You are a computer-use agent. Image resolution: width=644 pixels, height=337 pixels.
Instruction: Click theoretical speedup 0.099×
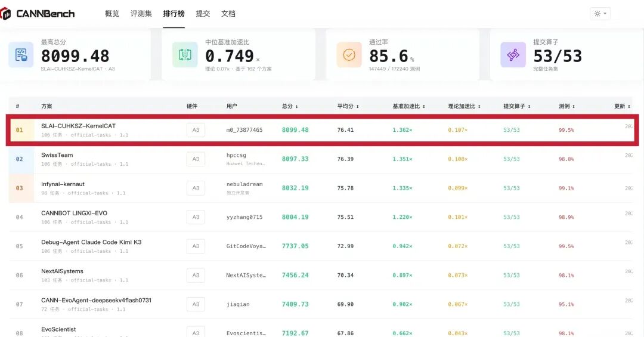(457, 188)
